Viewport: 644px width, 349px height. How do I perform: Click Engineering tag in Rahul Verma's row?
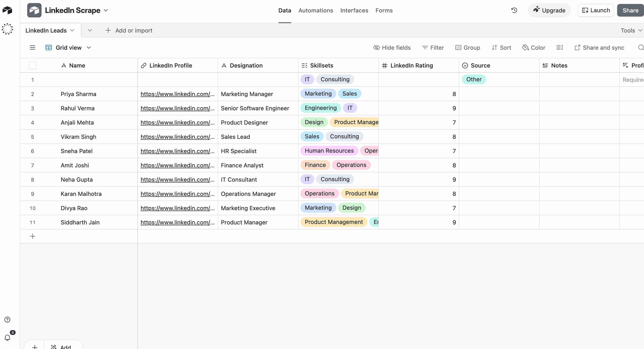320,108
